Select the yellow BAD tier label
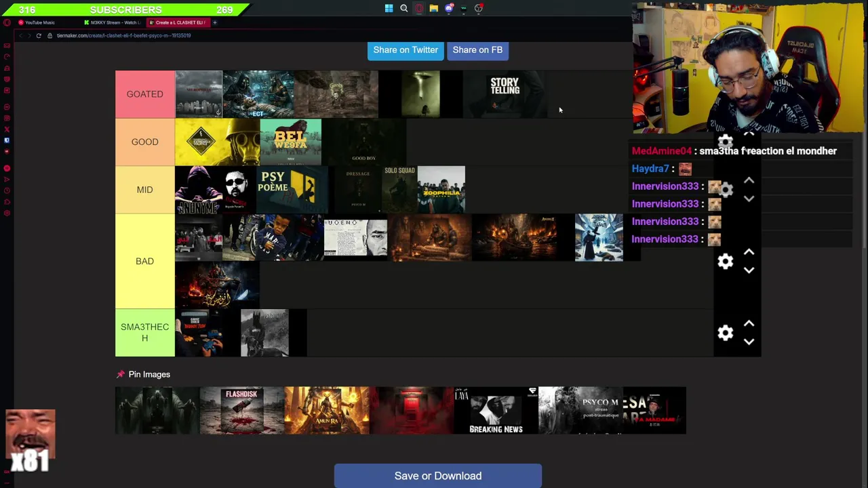The height and width of the screenshot is (488, 868). (145, 261)
